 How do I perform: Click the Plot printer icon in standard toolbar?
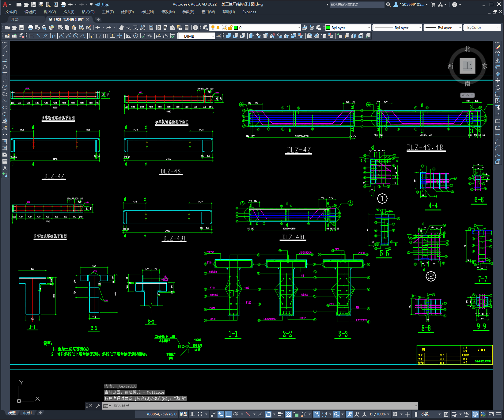(x=30, y=28)
